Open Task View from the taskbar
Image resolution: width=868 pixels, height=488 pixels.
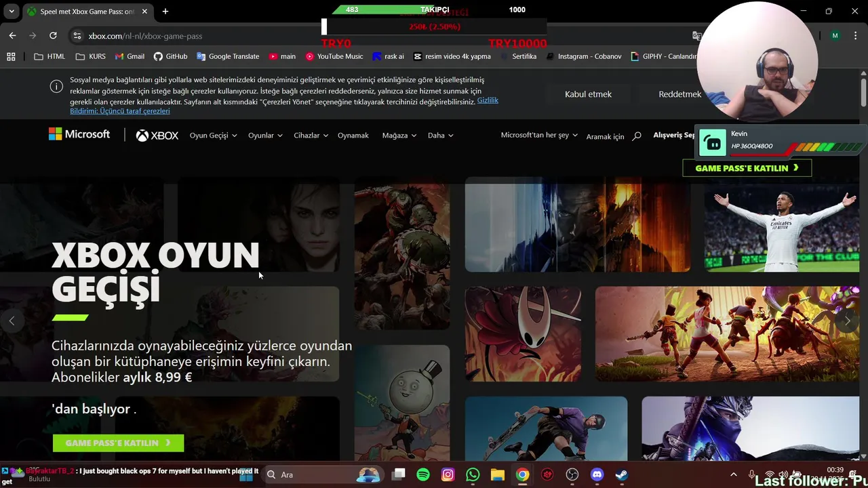399,474
